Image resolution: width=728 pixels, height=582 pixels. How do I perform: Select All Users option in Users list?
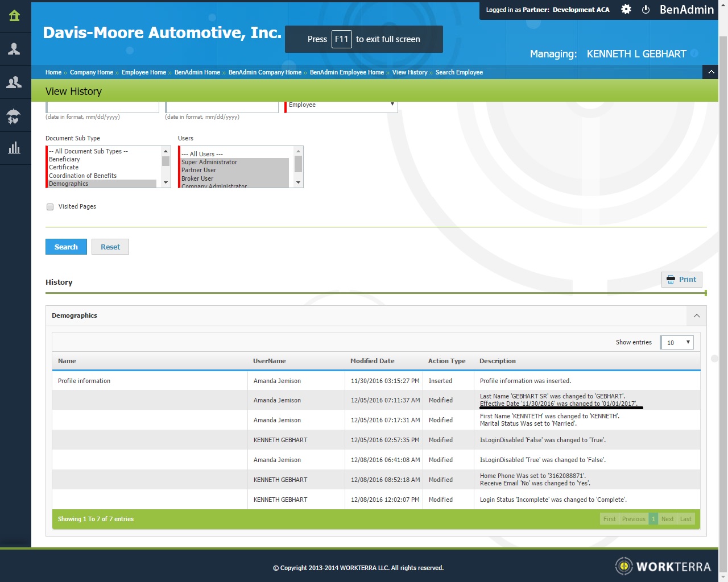[x=235, y=154]
